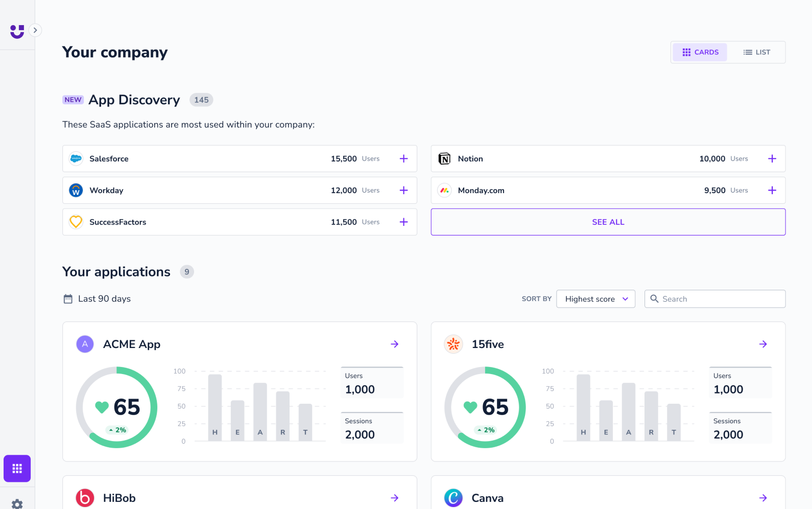The image size is (812, 509).
Task: Switch to Cards view
Action: (x=700, y=52)
